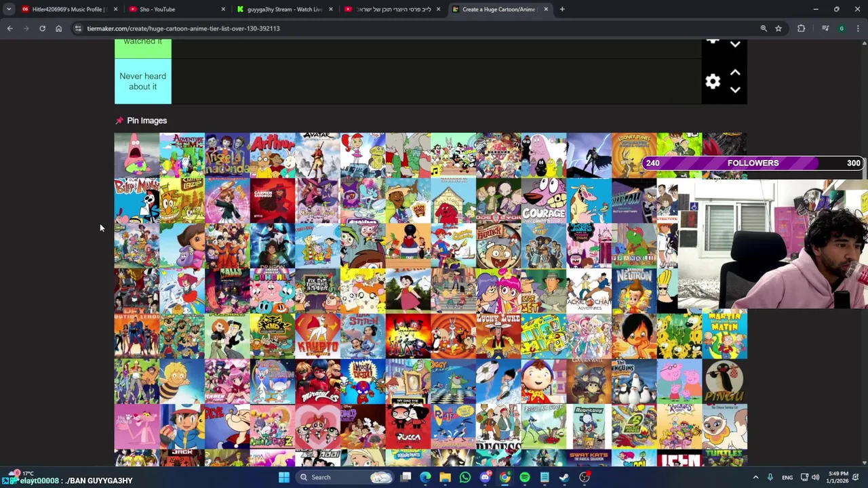Open media controls in Chrome toolbar
Screen dimensions: 868x488
(x=825, y=28)
